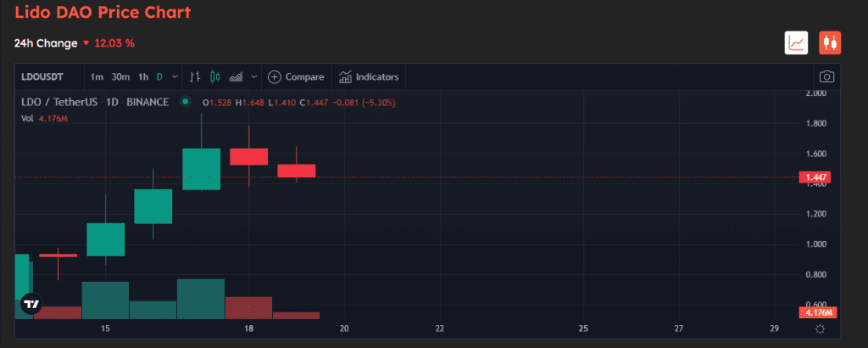Click the date 18 on time axis

click(248, 328)
